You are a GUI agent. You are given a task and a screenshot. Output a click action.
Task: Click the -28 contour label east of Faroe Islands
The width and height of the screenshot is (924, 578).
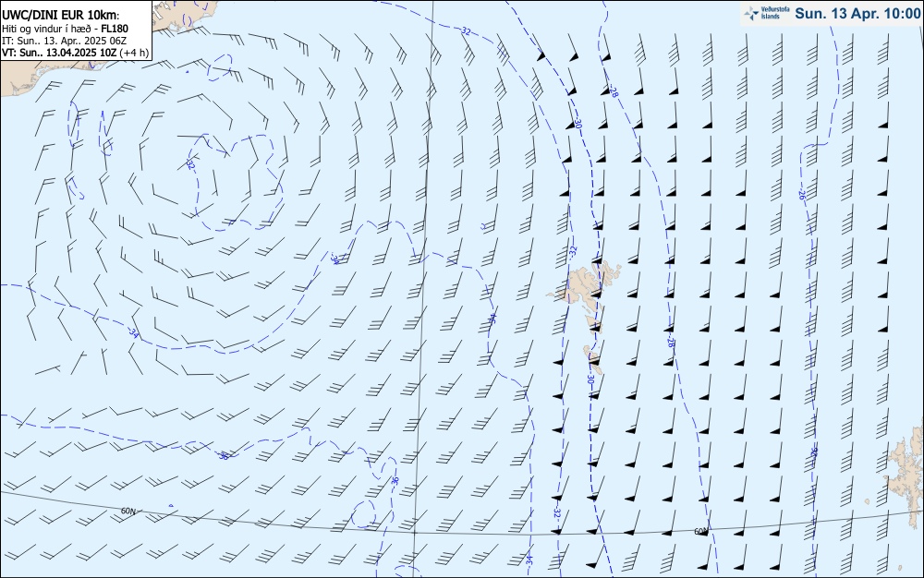(670, 342)
